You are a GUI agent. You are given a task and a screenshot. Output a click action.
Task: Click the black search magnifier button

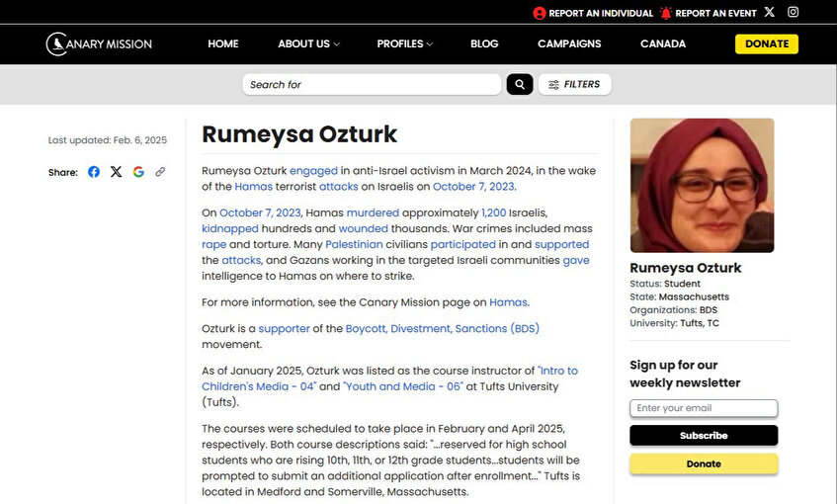point(520,84)
